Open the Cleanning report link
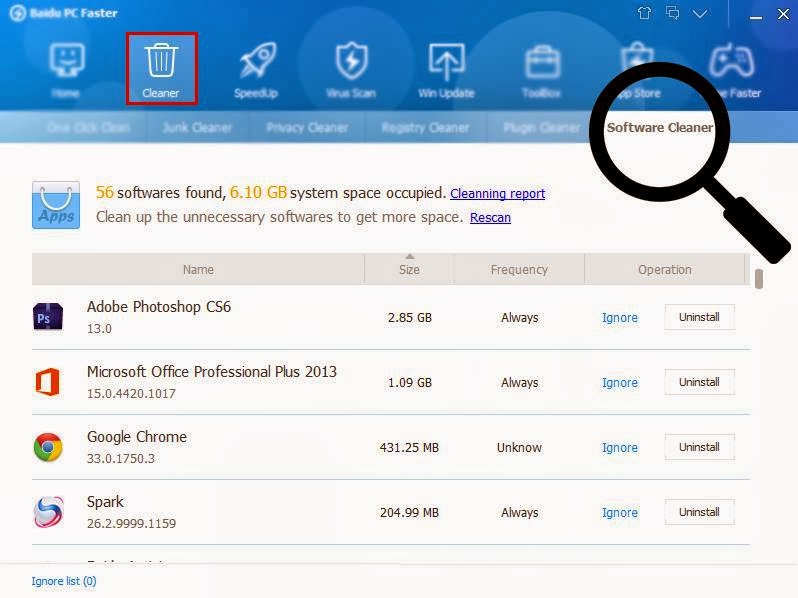The image size is (798, 598). coord(497,193)
